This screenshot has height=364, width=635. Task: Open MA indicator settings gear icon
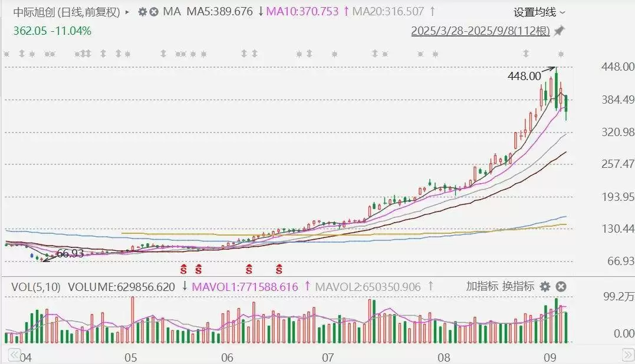click(142, 12)
